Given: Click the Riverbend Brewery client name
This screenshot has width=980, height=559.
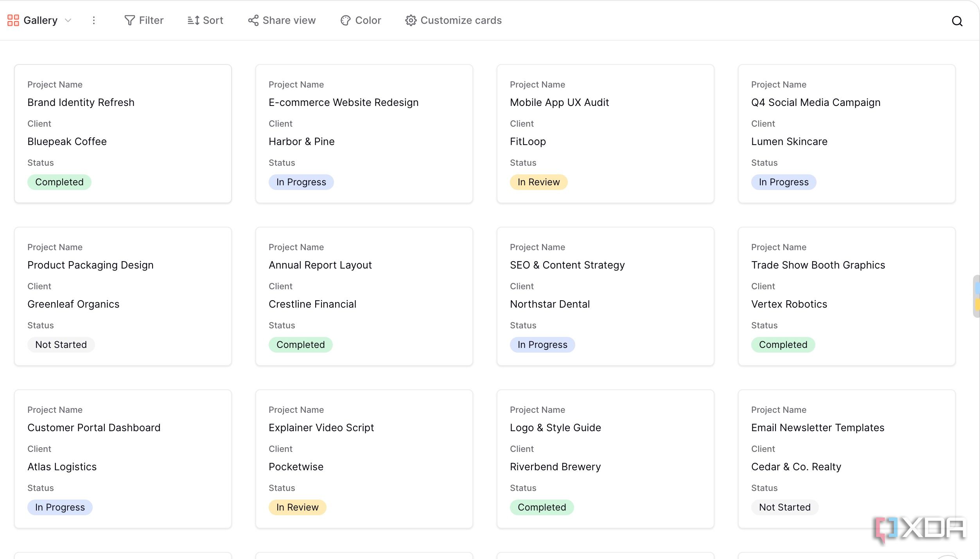Looking at the screenshot, I should 555,467.
